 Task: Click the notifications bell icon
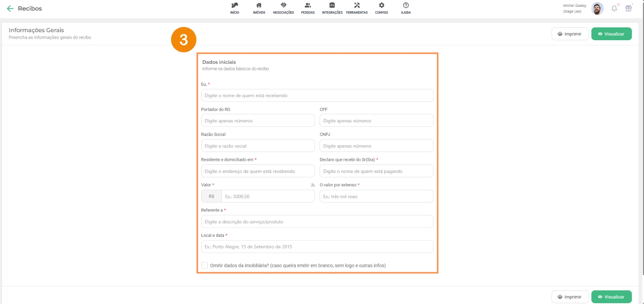click(614, 8)
